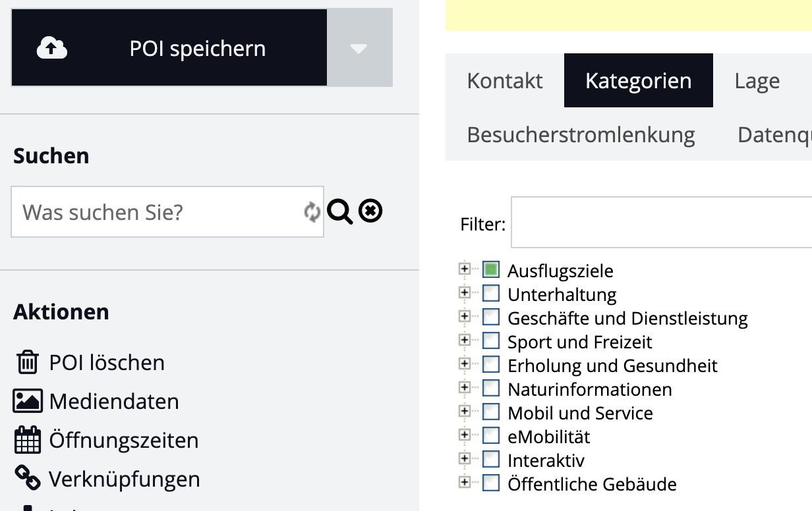Screen dimensions: 812x511
Task: Toggle the Ausflugsziele checkbox
Action: click(x=490, y=269)
